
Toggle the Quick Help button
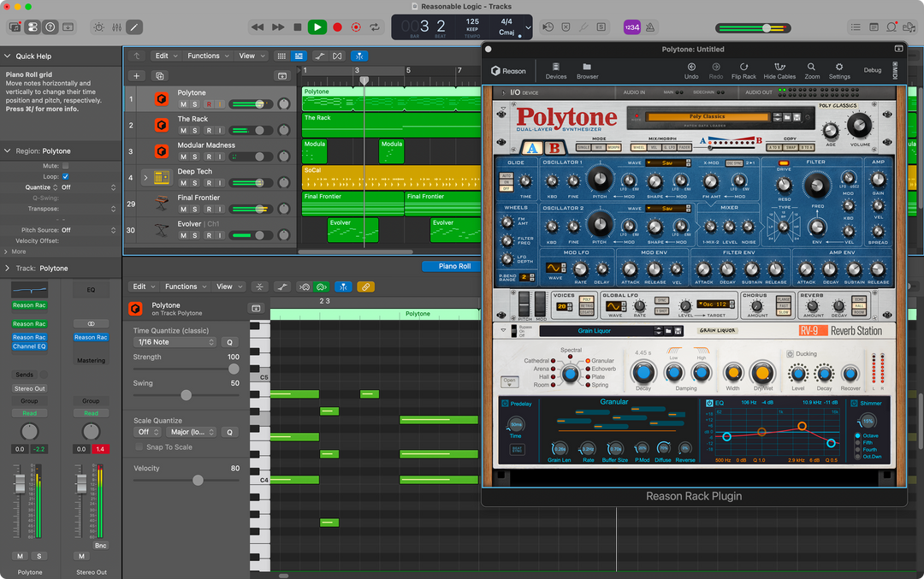[x=50, y=27]
